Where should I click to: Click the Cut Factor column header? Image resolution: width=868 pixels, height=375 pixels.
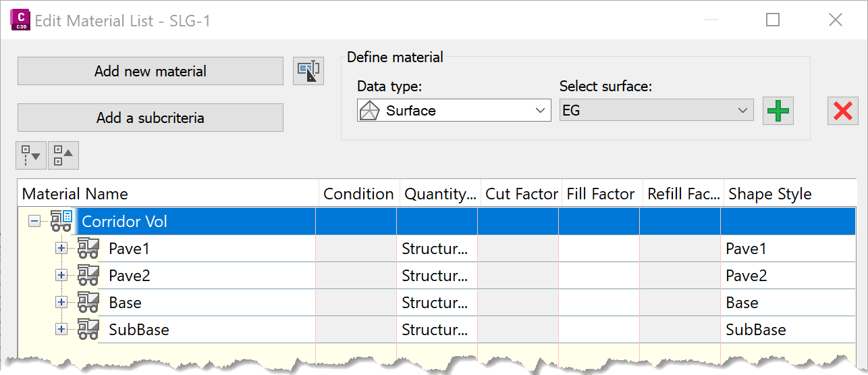click(x=522, y=194)
